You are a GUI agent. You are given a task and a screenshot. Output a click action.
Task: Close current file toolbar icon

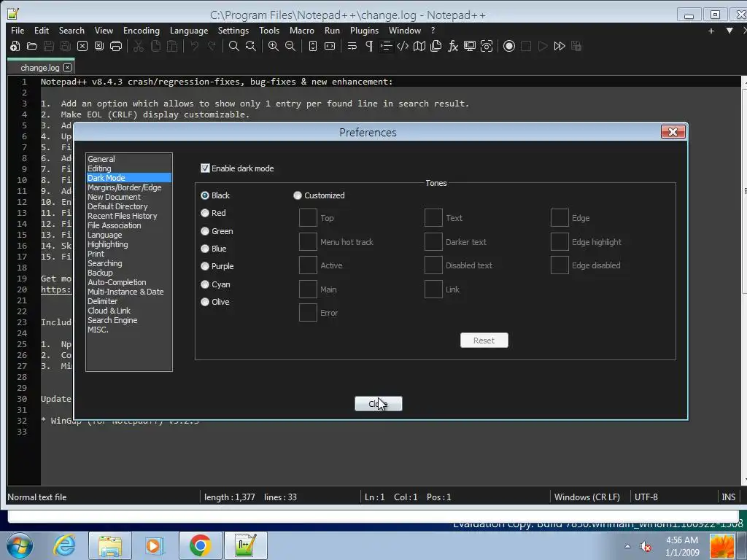click(x=82, y=46)
